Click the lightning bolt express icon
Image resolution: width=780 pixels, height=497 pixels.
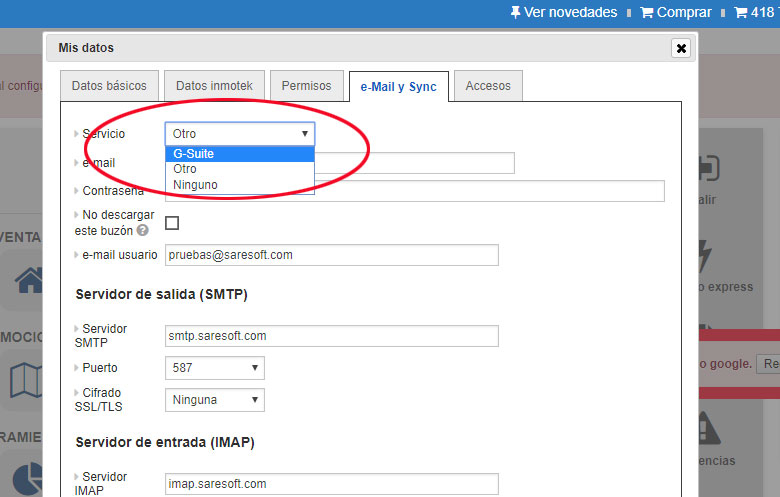[x=705, y=256]
